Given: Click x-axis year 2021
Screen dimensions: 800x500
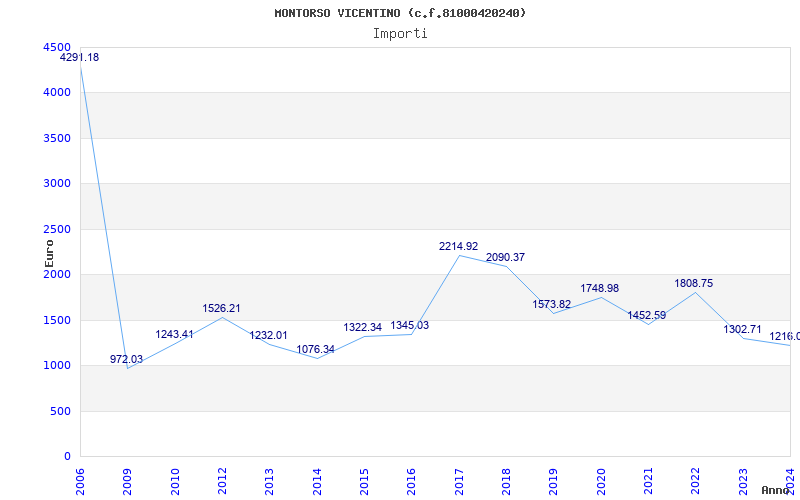Looking at the screenshot, I should 648,482.
